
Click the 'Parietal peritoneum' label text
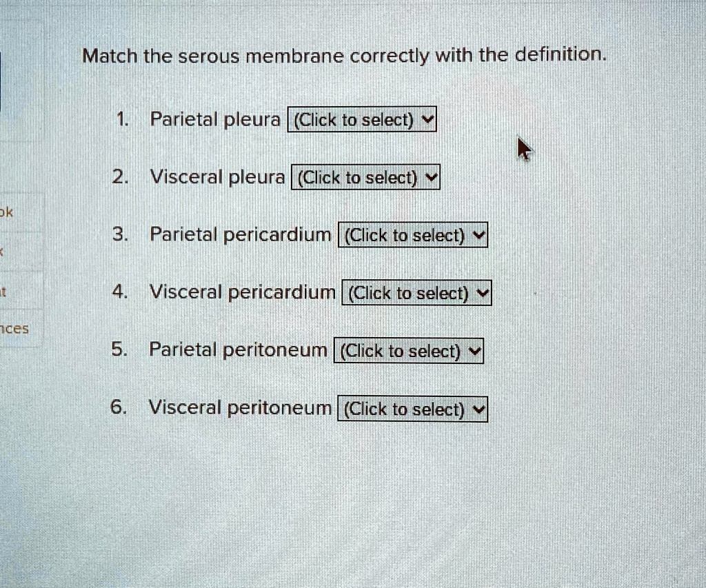tap(239, 350)
